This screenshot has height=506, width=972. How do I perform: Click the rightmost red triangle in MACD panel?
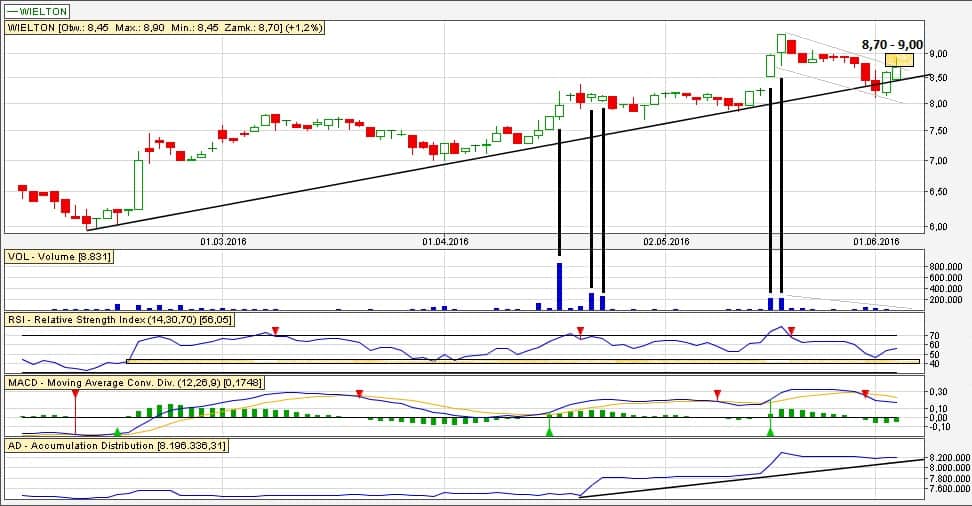(x=865, y=394)
